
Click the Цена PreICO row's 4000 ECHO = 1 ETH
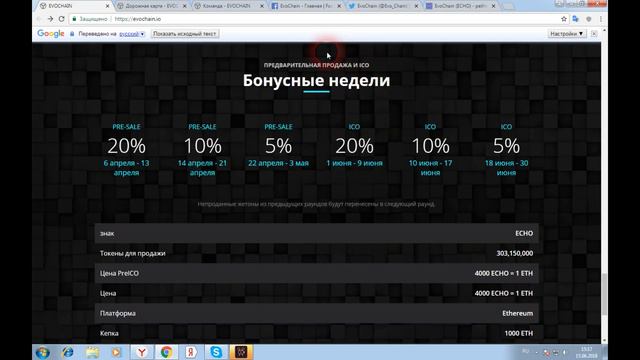[x=504, y=273]
